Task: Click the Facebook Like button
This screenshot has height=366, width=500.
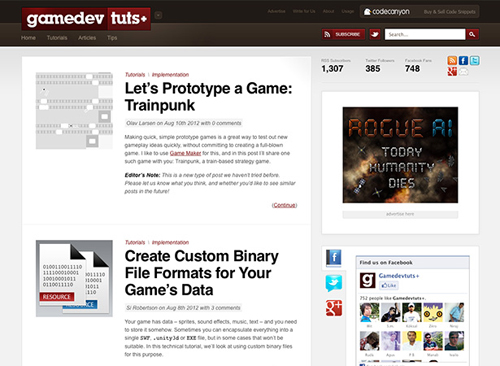Action: coord(389,285)
